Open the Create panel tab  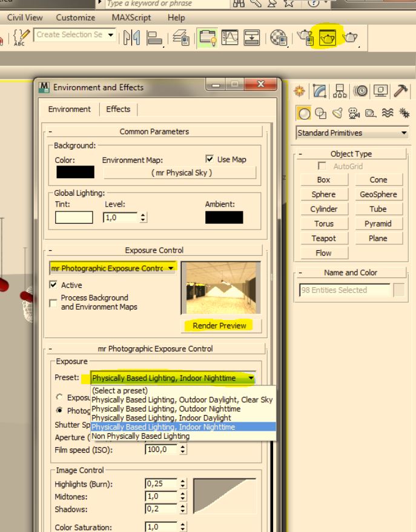tap(299, 91)
